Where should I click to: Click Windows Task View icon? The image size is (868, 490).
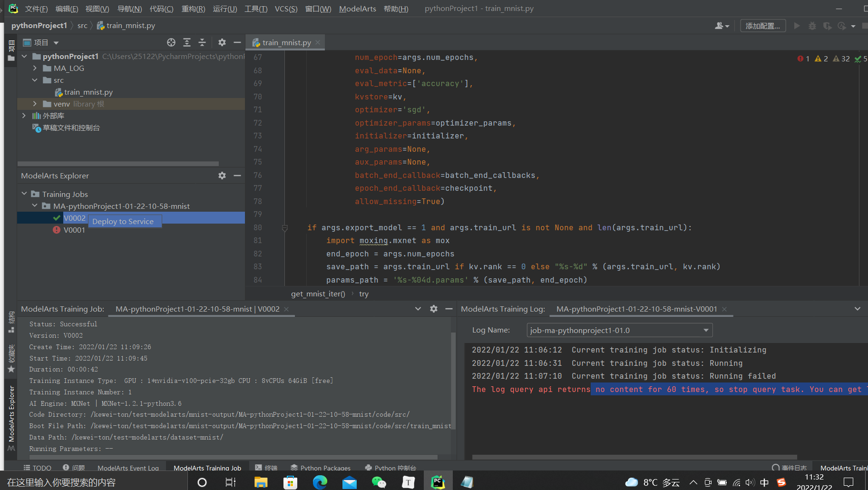[231, 482]
